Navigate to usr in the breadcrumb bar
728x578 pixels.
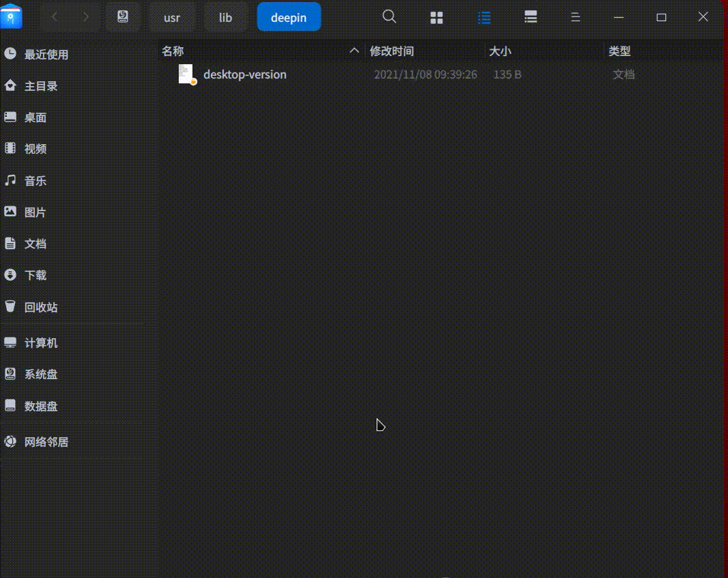172,17
